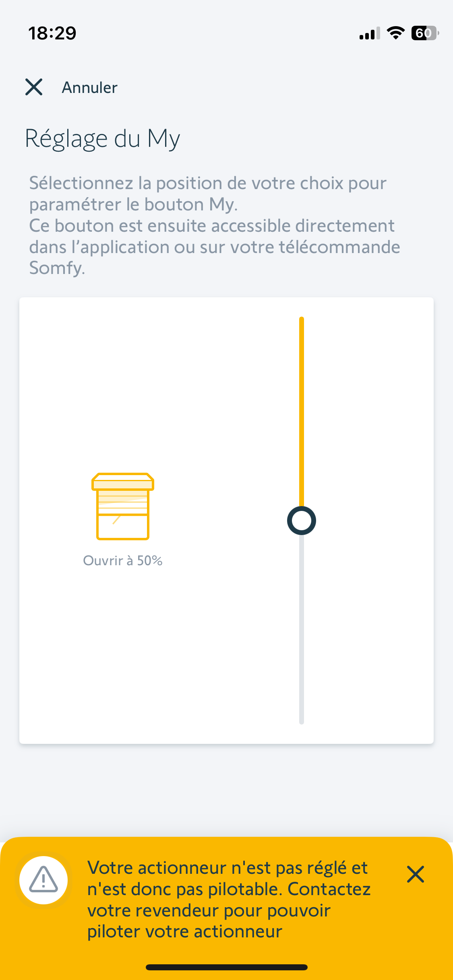Tap the warning triangle icon
Screen dimensions: 453x980
[x=43, y=880]
